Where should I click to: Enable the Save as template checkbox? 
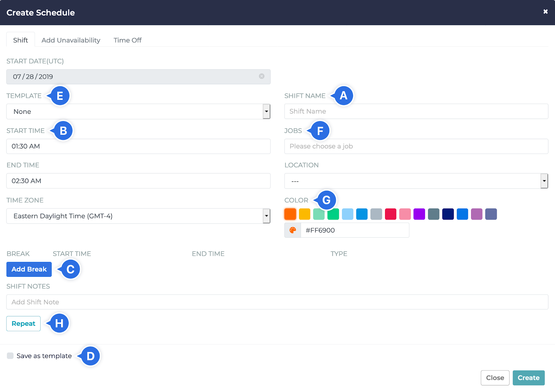[10, 356]
